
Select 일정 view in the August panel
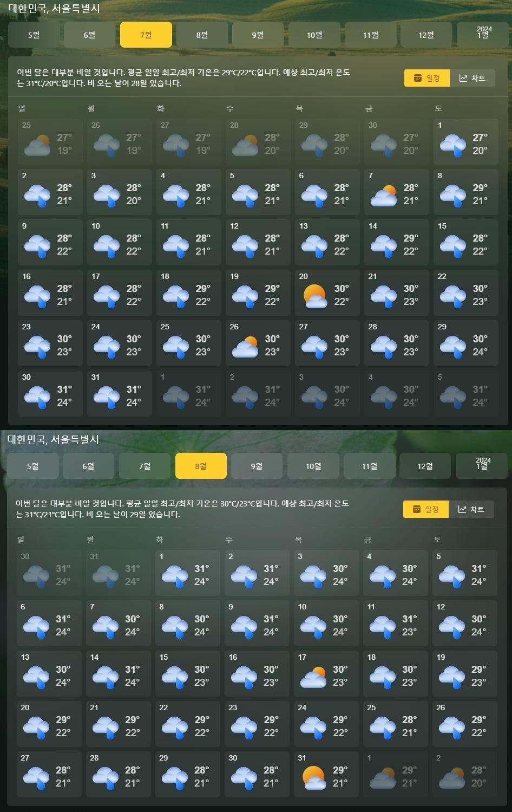point(426,510)
